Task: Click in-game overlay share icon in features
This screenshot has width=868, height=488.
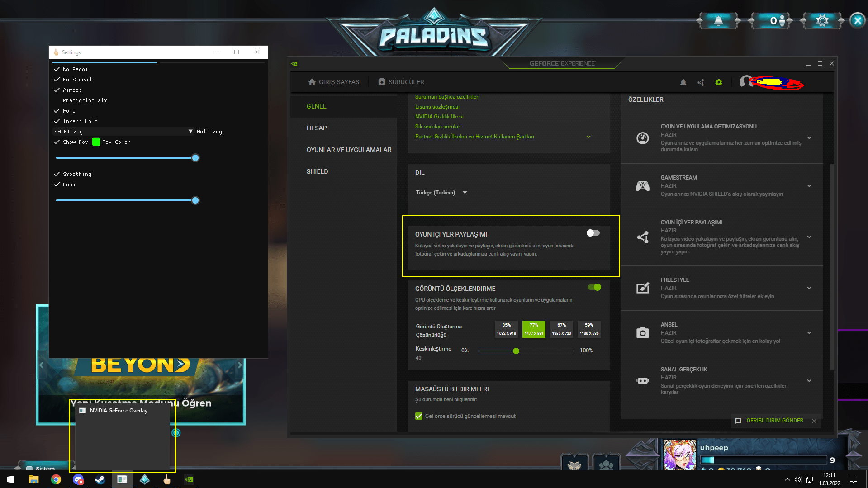Action: click(643, 237)
